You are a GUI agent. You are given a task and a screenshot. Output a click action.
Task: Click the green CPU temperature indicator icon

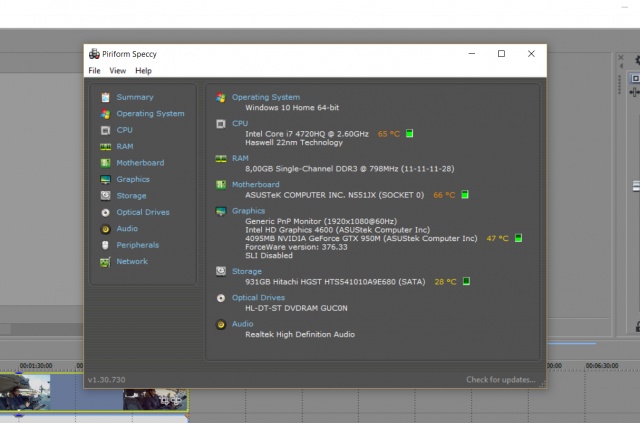point(409,134)
